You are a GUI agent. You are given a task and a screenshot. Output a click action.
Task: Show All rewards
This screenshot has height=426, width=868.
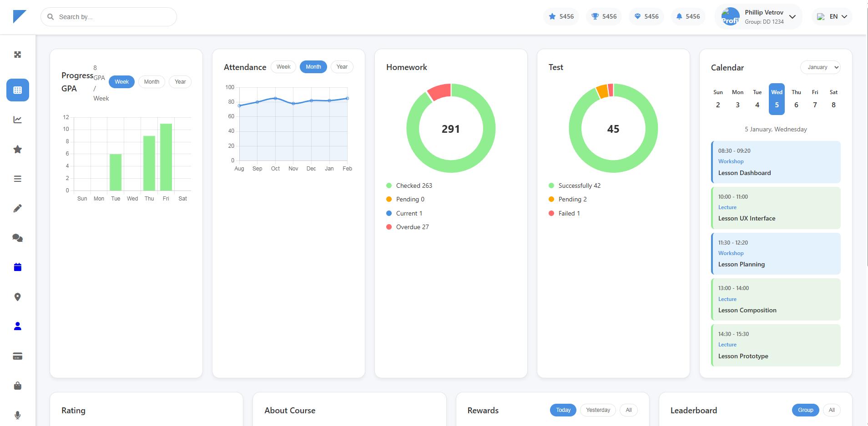click(629, 410)
